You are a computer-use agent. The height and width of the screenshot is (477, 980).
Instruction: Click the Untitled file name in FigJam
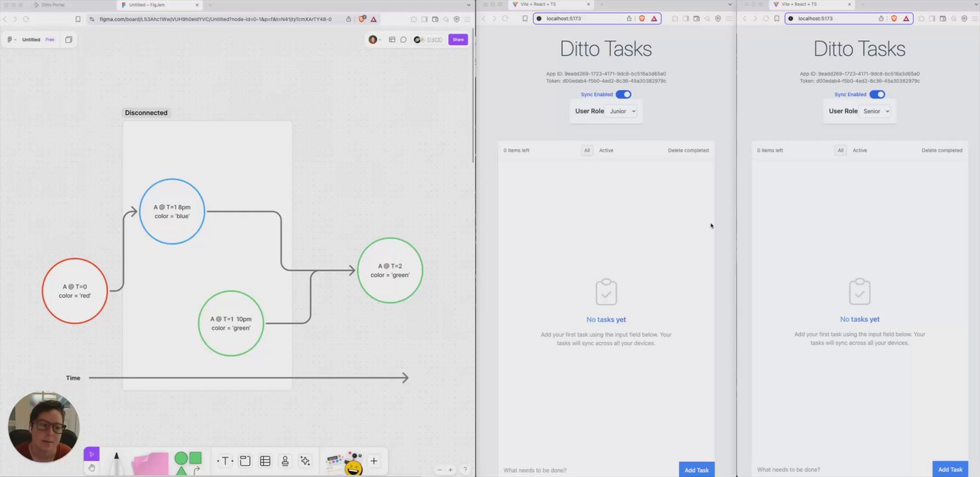click(31, 40)
